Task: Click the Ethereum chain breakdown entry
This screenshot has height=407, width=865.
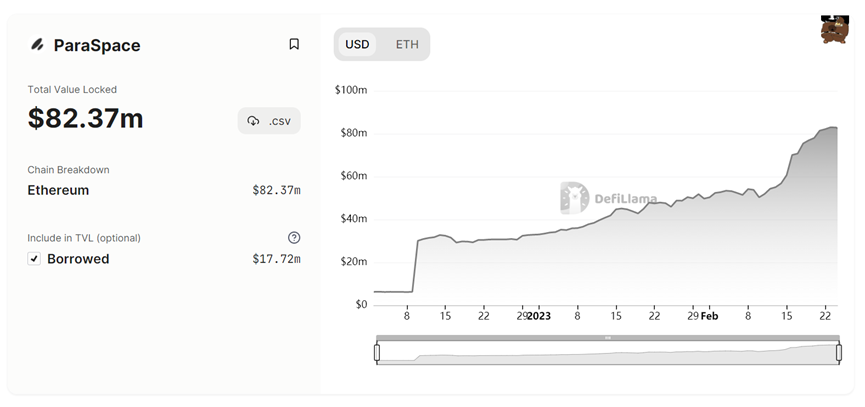Action: click(x=58, y=190)
